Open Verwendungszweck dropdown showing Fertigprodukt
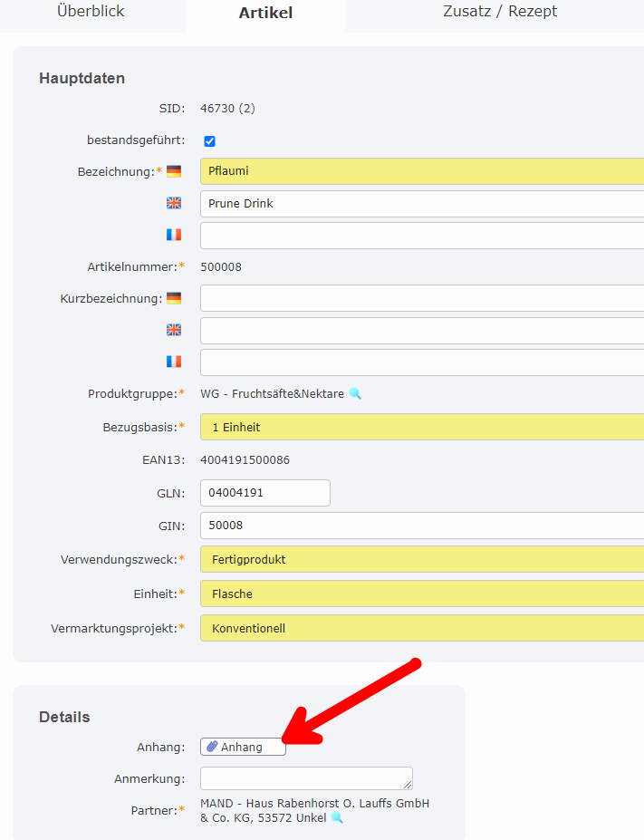Viewport: 644px width, 840px height. pos(422,559)
